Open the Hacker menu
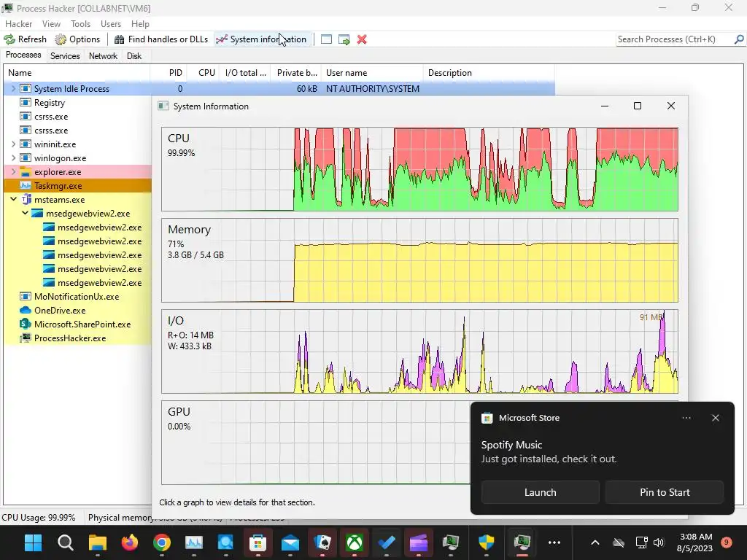The height and width of the screenshot is (560, 747). coord(18,24)
